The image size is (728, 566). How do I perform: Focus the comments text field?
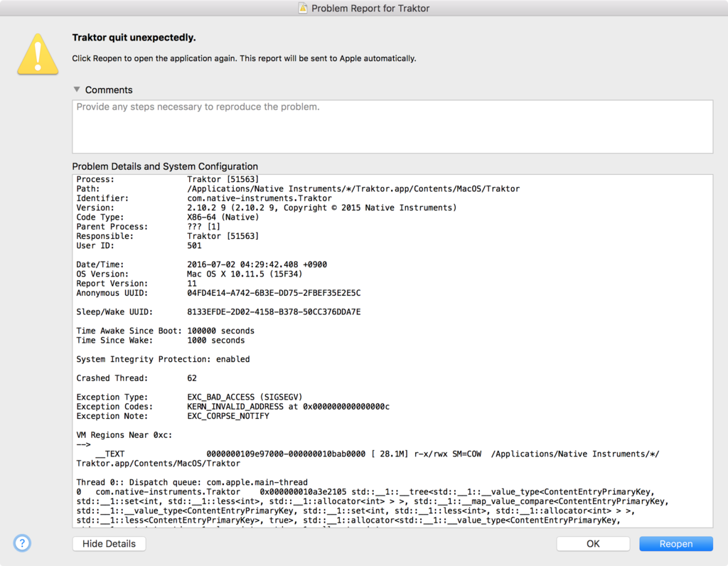pos(392,127)
